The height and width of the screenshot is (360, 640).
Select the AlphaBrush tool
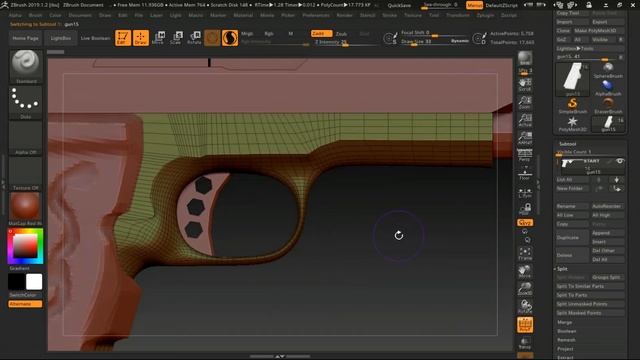tap(608, 88)
